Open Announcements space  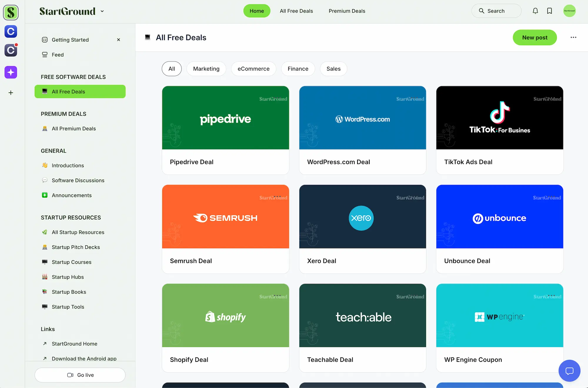click(80, 195)
